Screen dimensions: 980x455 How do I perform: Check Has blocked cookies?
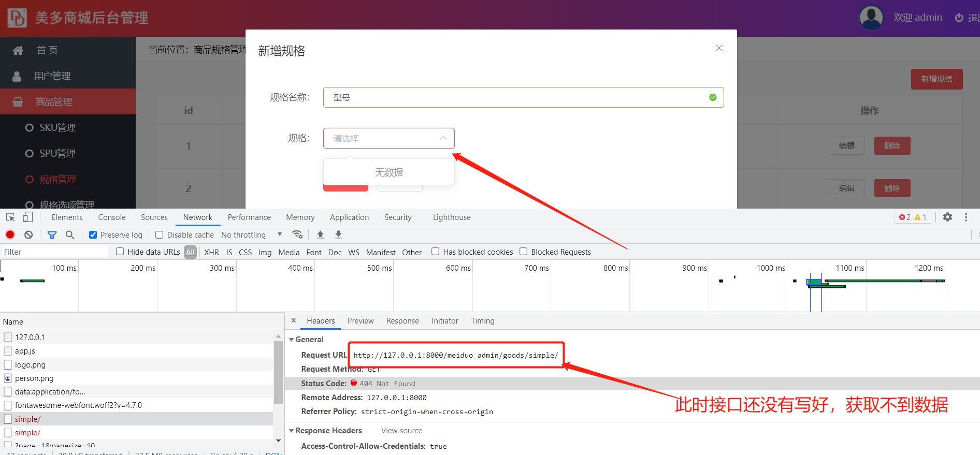click(x=436, y=252)
